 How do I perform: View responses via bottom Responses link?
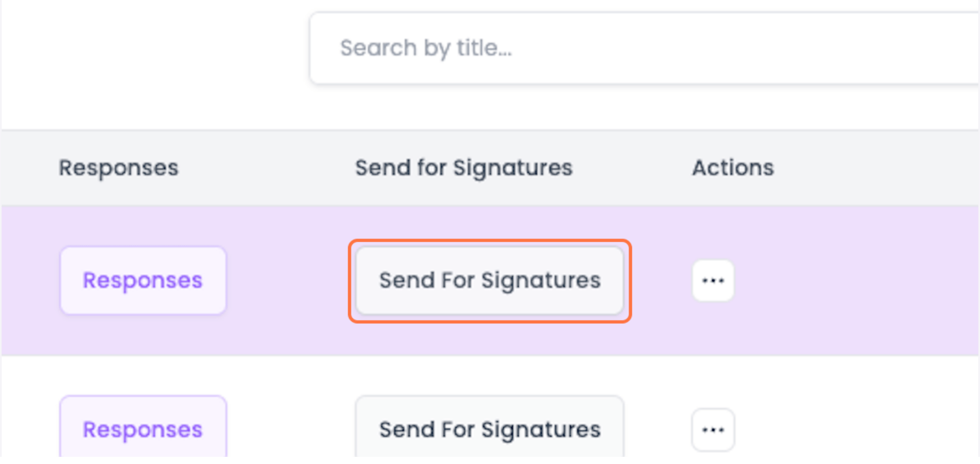click(143, 429)
